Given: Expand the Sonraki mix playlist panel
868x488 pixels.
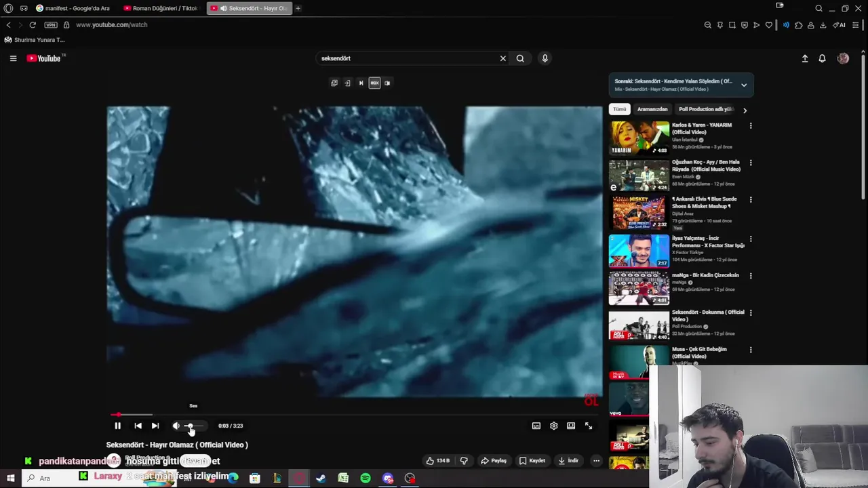Looking at the screenshot, I should click(744, 85).
